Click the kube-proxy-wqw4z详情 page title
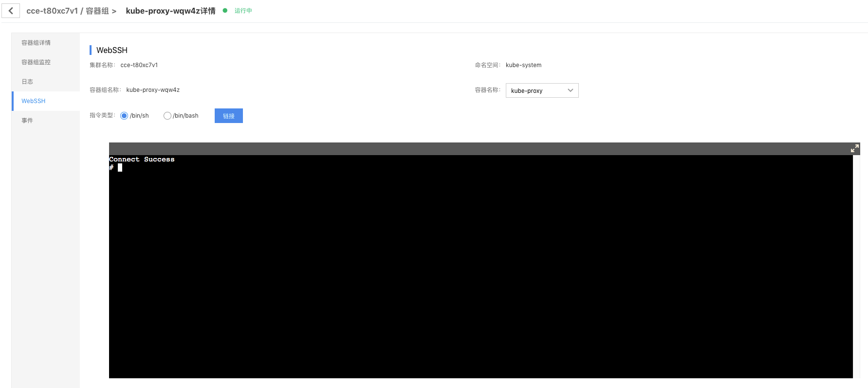868x388 pixels. coord(170,11)
